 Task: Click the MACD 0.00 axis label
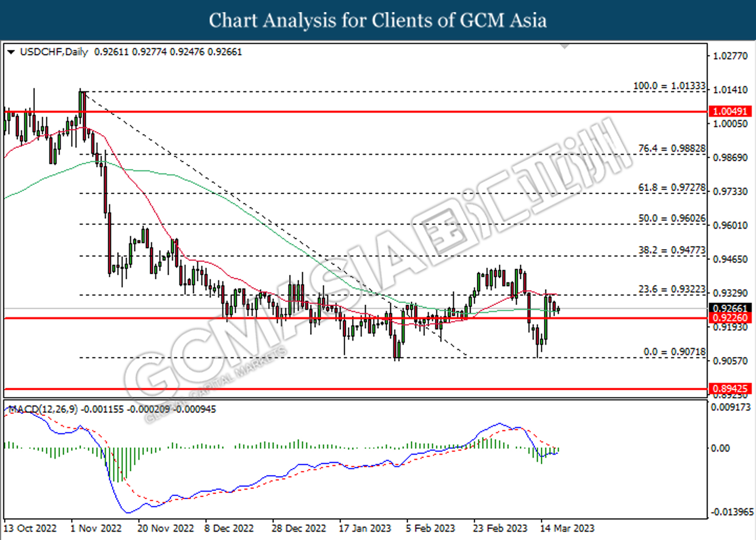tap(720, 448)
